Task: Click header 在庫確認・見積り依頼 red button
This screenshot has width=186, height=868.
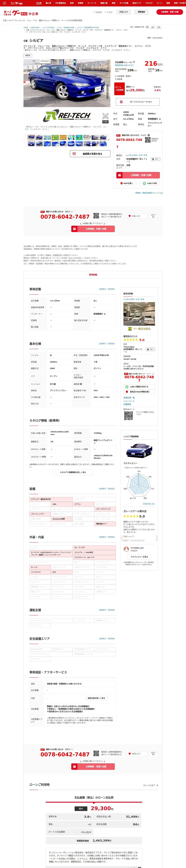Action: pos(170,12)
